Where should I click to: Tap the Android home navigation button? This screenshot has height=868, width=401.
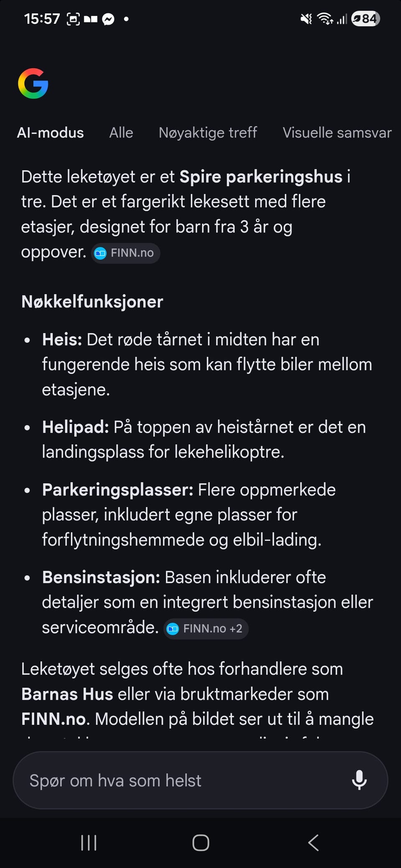pyautogui.click(x=200, y=843)
